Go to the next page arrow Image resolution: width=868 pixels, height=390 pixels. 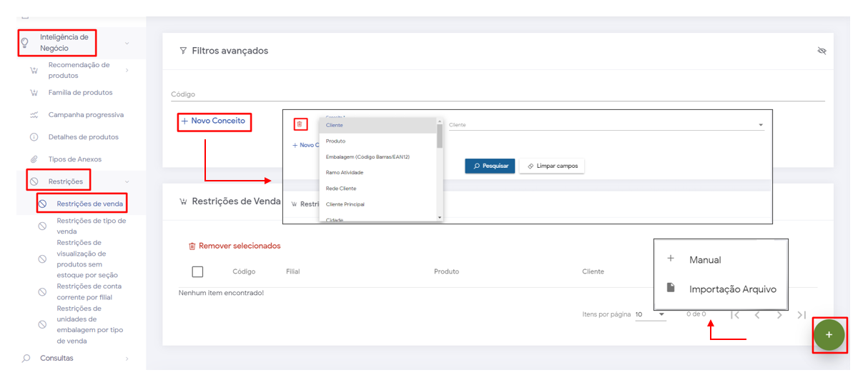pyautogui.click(x=779, y=314)
